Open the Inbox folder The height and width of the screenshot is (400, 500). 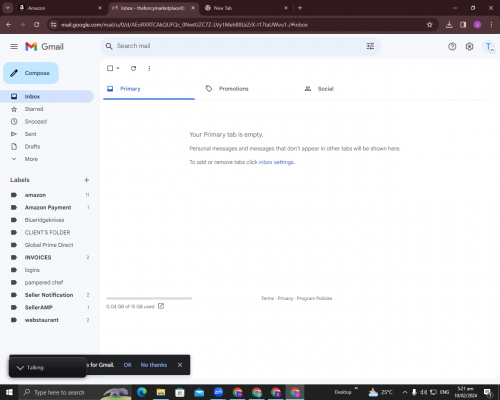(x=47, y=97)
